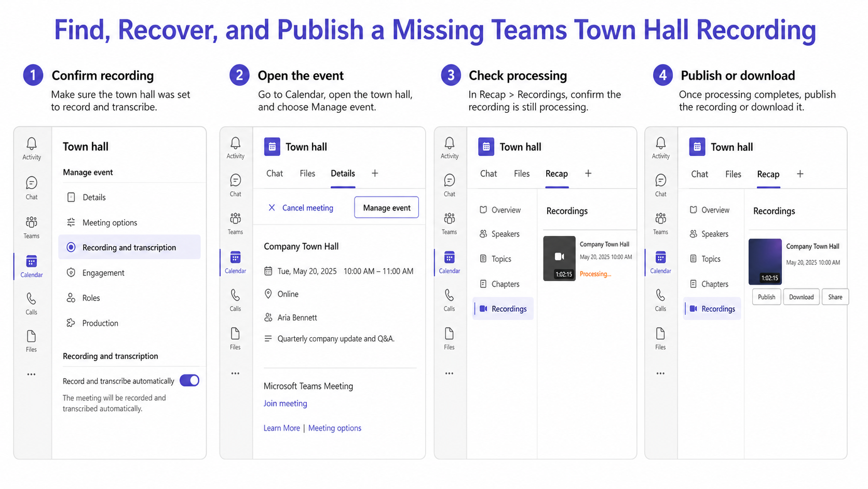868x489 pixels.
Task: Select Roles in Manage event list
Action: click(x=130, y=298)
